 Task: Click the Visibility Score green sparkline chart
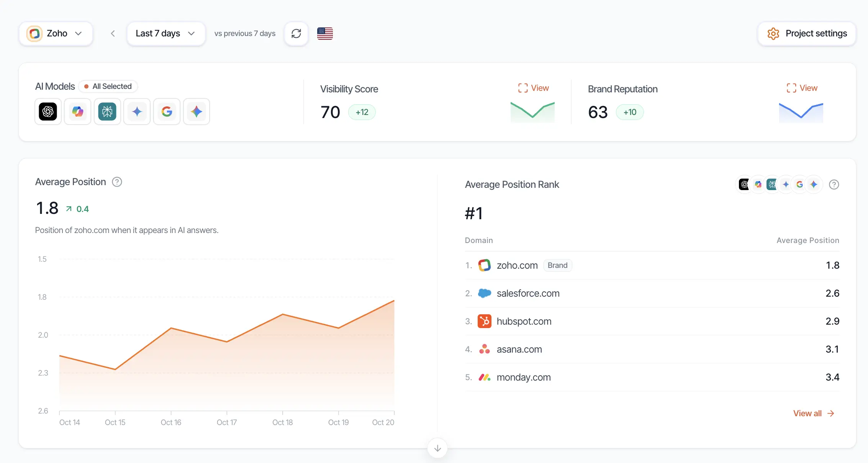coord(532,112)
